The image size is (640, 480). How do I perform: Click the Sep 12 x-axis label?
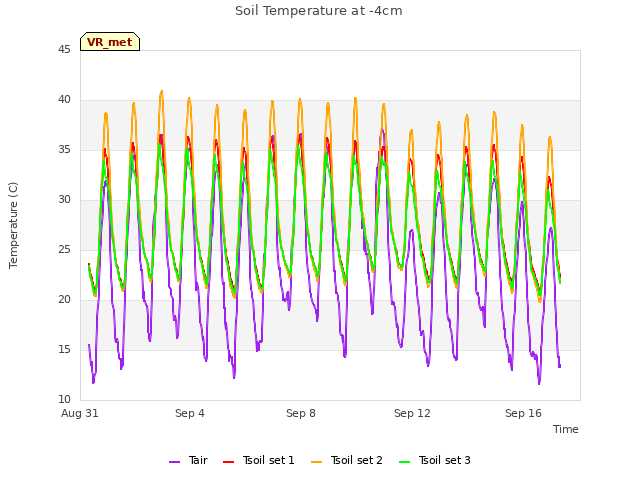click(412, 413)
